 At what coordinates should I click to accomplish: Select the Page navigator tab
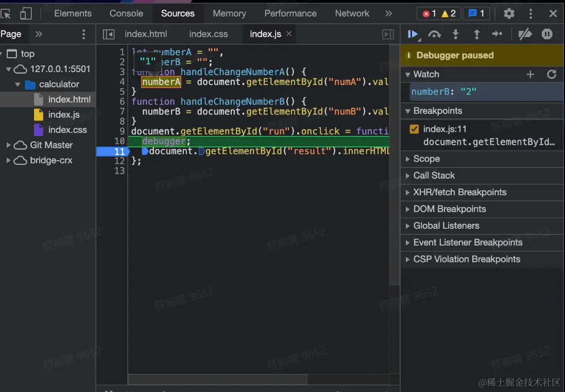tap(11, 34)
